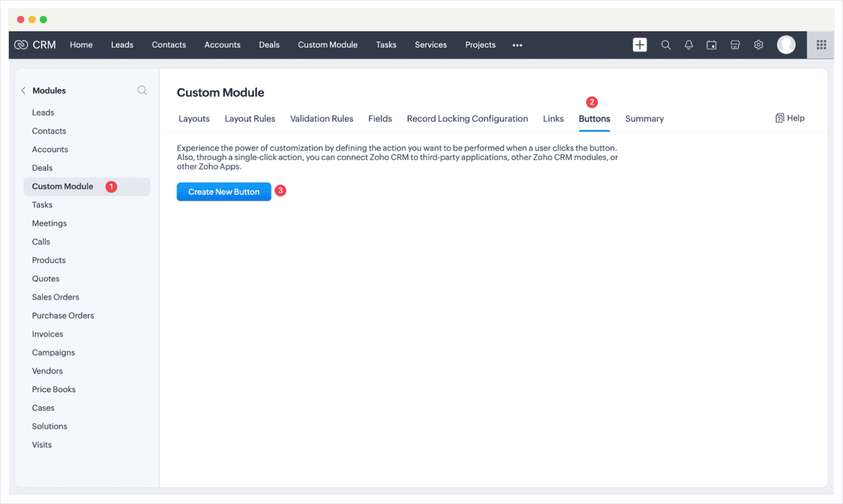Click the Custom Module page heading
This screenshot has width=843, height=504.
tap(220, 93)
